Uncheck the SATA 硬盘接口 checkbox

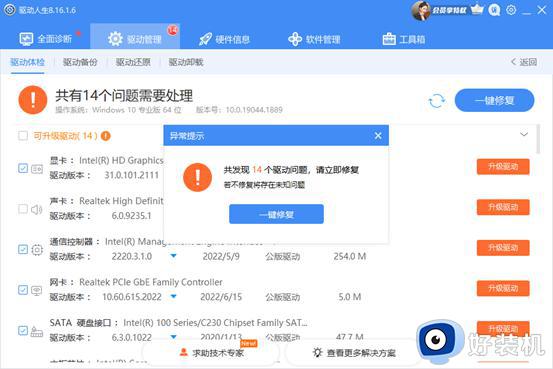pos(23,331)
